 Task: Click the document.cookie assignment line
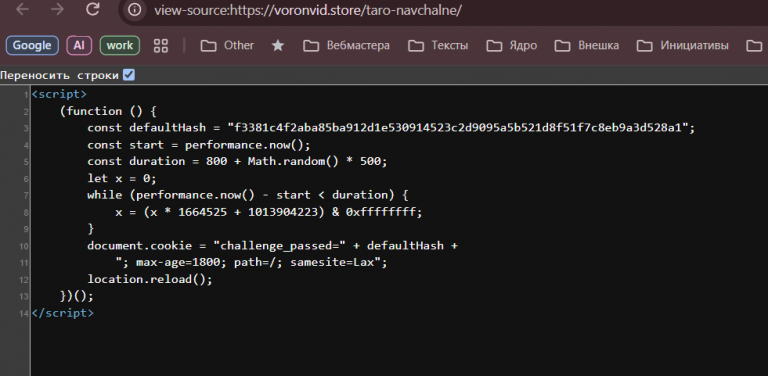point(272,246)
